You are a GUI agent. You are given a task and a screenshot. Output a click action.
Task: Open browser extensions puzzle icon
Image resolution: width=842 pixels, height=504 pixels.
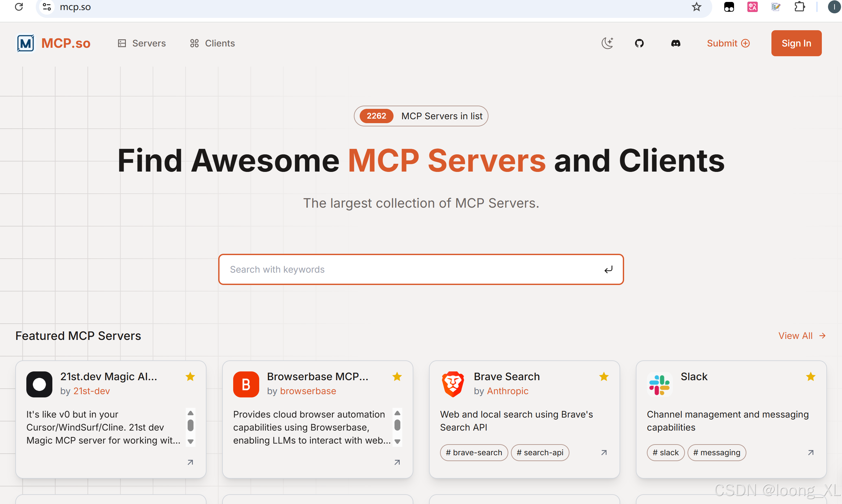(799, 7)
